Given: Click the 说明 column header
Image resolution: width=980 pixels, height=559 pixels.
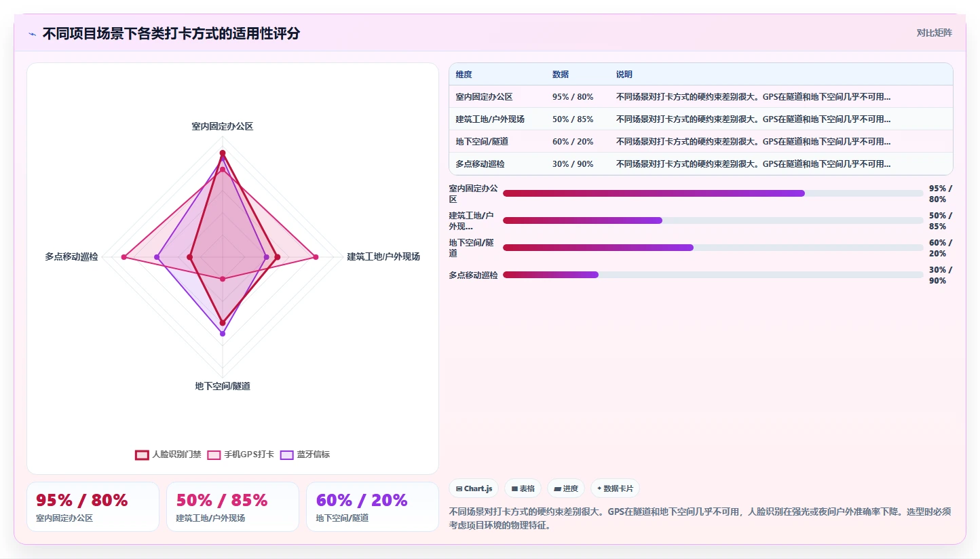Looking at the screenshot, I should pyautogui.click(x=624, y=74).
